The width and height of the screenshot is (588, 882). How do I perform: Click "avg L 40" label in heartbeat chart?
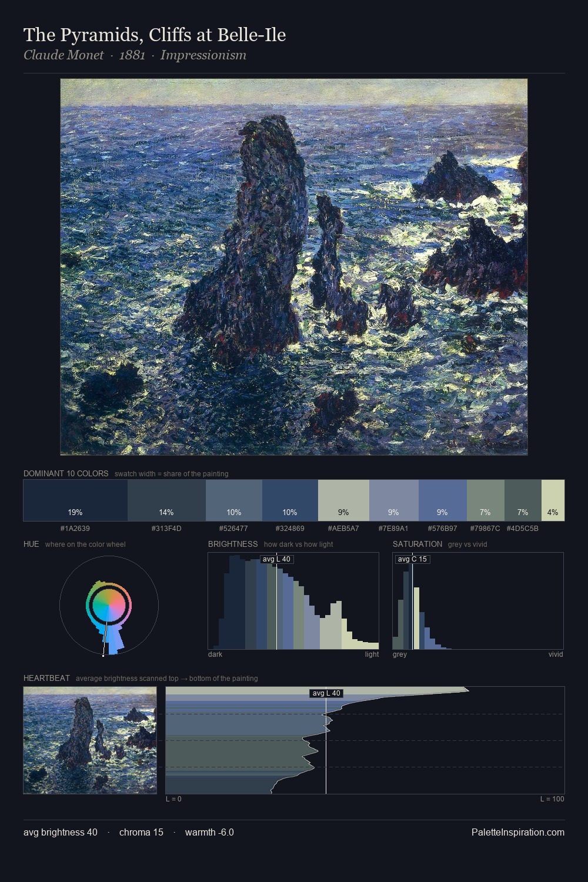coord(326,693)
